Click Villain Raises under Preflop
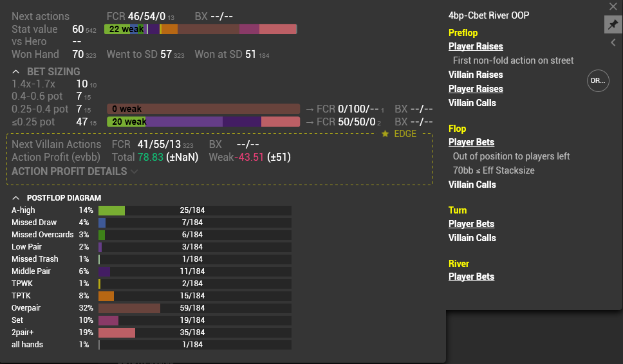 (x=476, y=75)
